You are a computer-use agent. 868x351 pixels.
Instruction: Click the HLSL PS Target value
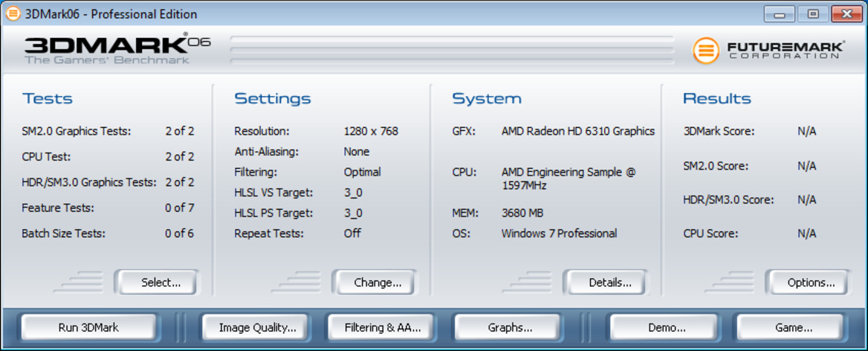353,213
